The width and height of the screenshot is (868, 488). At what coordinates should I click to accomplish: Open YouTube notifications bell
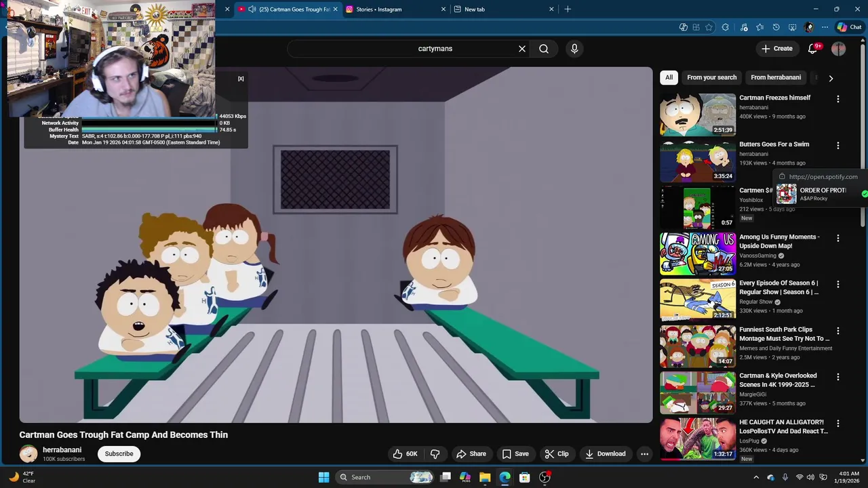[813, 49]
